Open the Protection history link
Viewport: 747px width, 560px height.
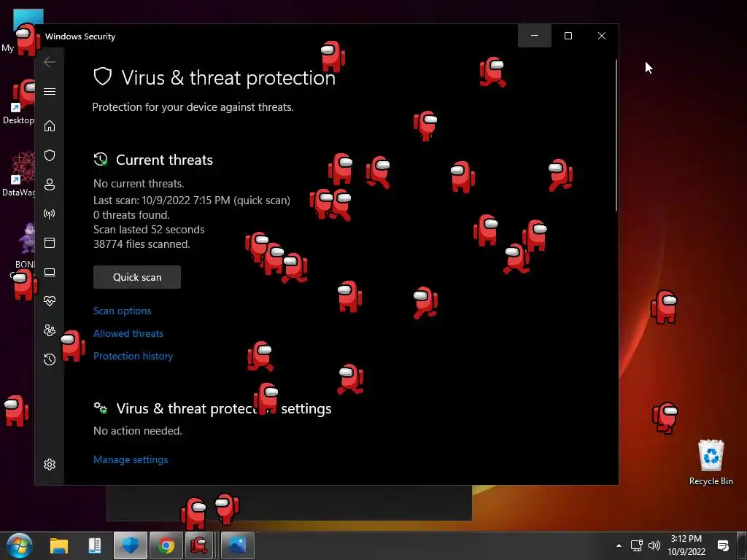point(133,356)
